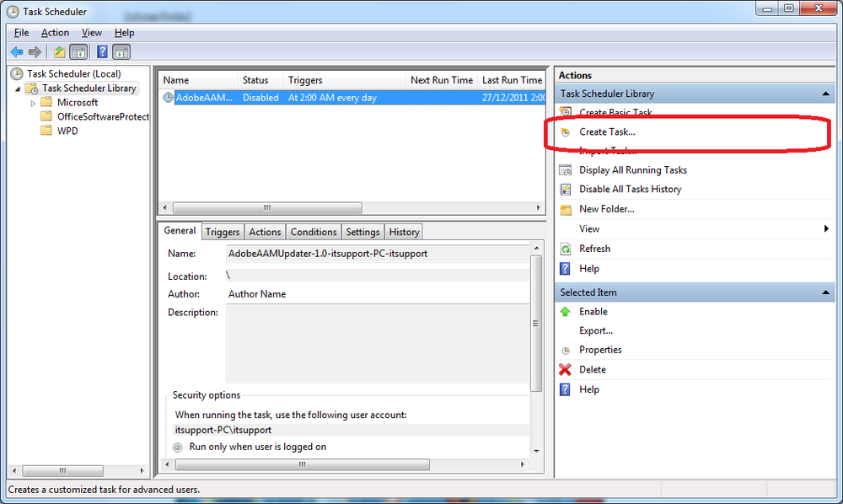Switch to the Triggers tab
Viewport: 843px width, 504px height.
point(222,231)
